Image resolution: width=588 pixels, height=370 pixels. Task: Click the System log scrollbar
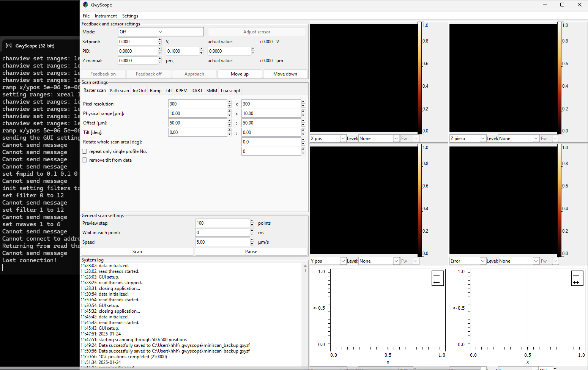305,315
